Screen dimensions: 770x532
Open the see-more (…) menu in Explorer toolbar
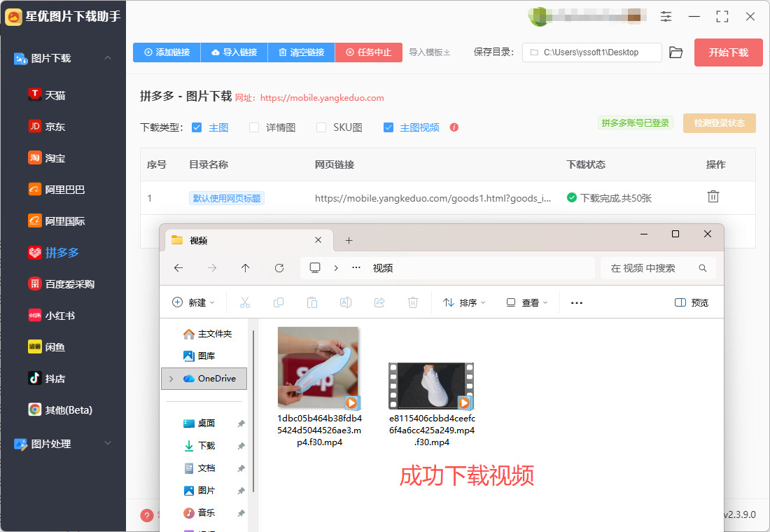577,302
